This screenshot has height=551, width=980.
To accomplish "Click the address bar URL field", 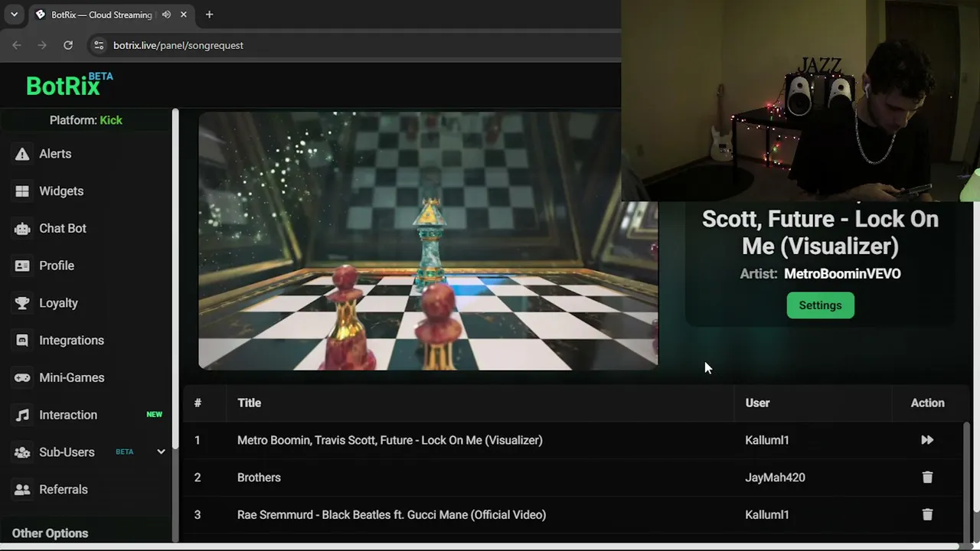I will point(178,45).
